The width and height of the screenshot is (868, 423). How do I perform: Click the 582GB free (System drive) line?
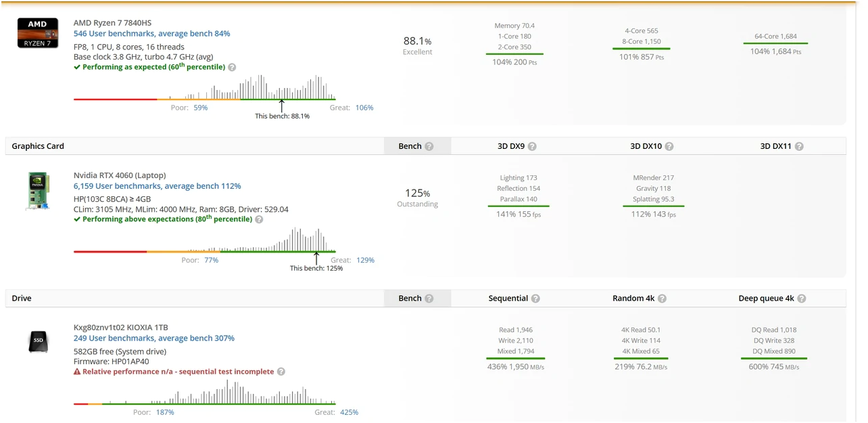[120, 352]
